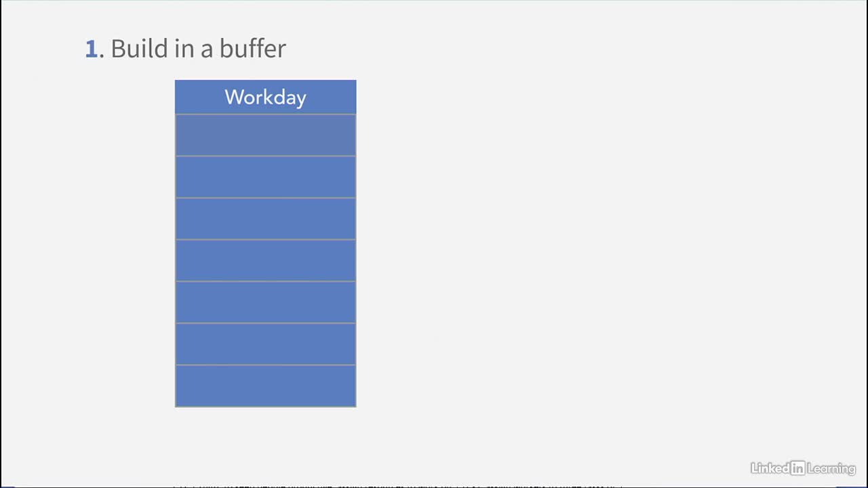Select the darker first row under Workday
The width and height of the screenshot is (868, 488).
click(x=265, y=136)
